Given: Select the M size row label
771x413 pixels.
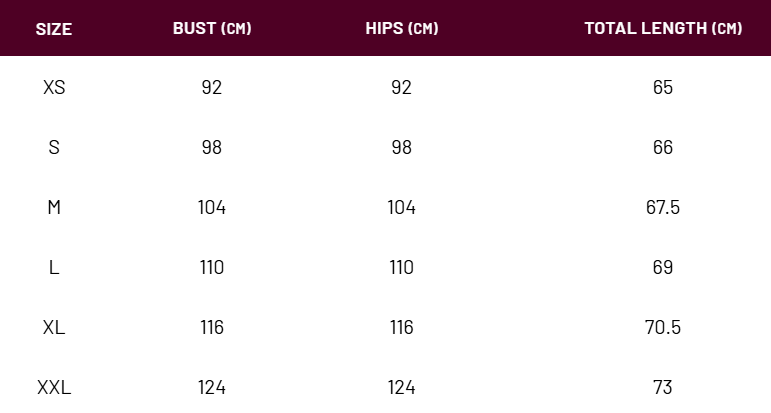Looking at the screenshot, I should pyautogui.click(x=54, y=207).
